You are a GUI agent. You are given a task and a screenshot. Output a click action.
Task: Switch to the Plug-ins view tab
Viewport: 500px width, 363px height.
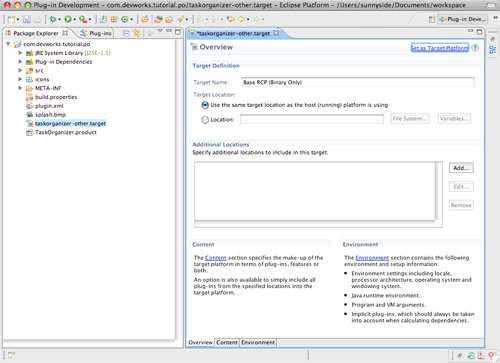point(96,33)
